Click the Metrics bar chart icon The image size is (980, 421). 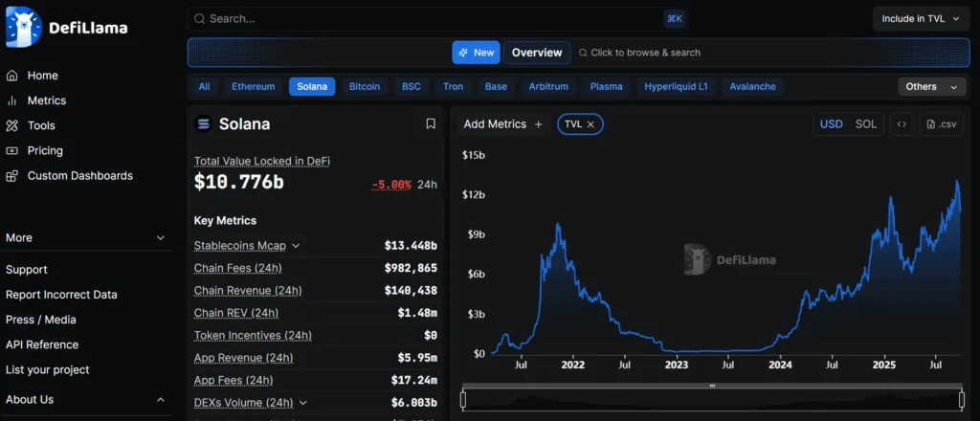[x=11, y=100]
